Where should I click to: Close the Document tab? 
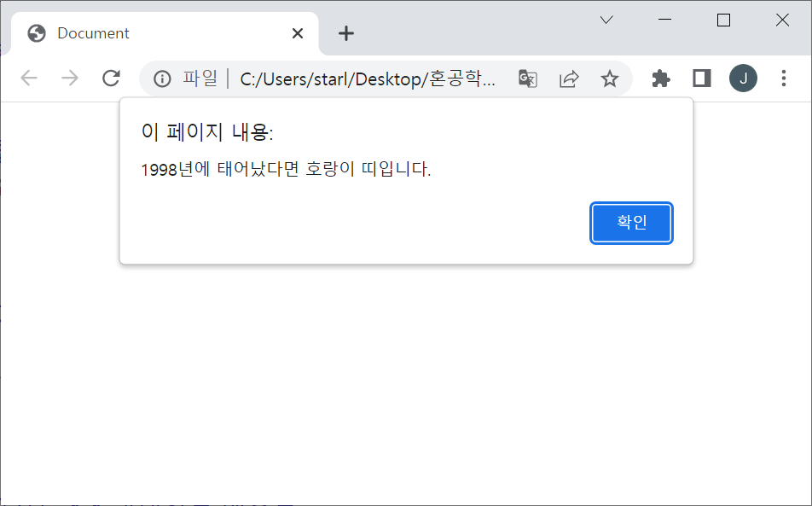pyautogui.click(x=297, y=33)
